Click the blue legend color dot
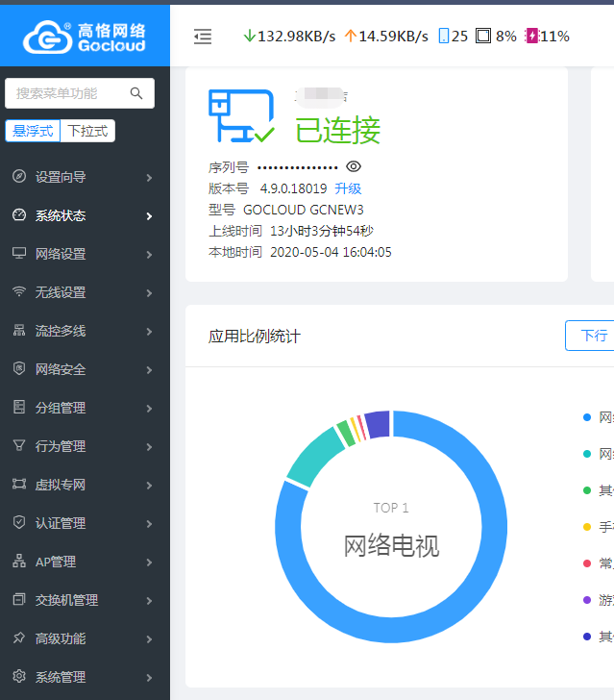Image resolution: width=614 pixels, height=700 pixels. tap(586, 417)
